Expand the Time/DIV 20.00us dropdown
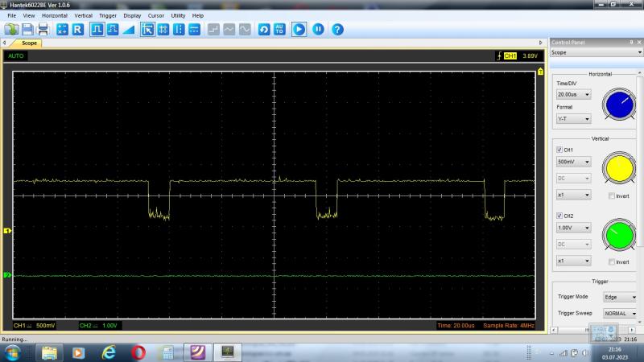 coord(573,94)
